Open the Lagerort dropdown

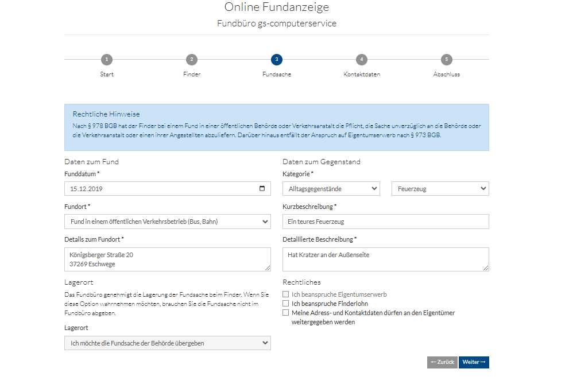coord(167,343)
